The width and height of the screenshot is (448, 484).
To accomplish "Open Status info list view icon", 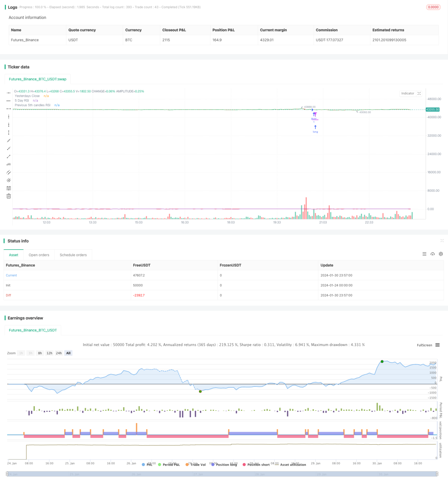I will (424, 254).
